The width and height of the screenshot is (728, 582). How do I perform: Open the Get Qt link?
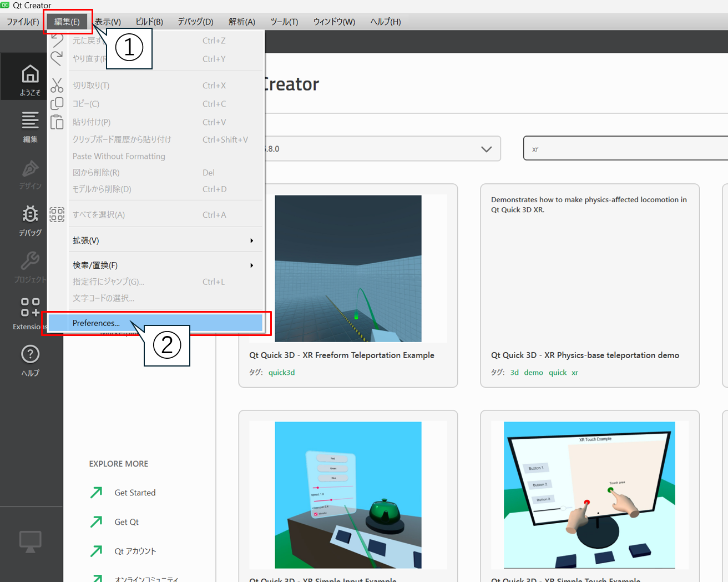click(127, 522)
